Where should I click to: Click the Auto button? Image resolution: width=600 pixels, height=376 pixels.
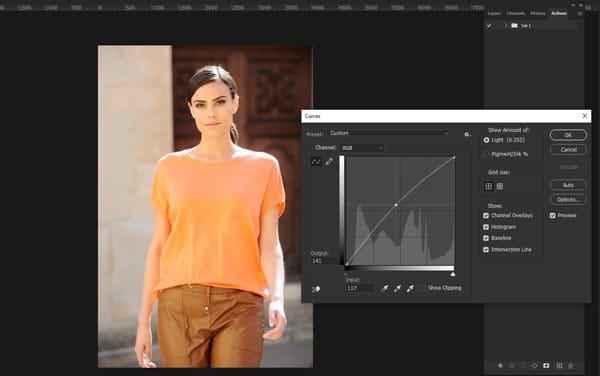tap(568, 185)
